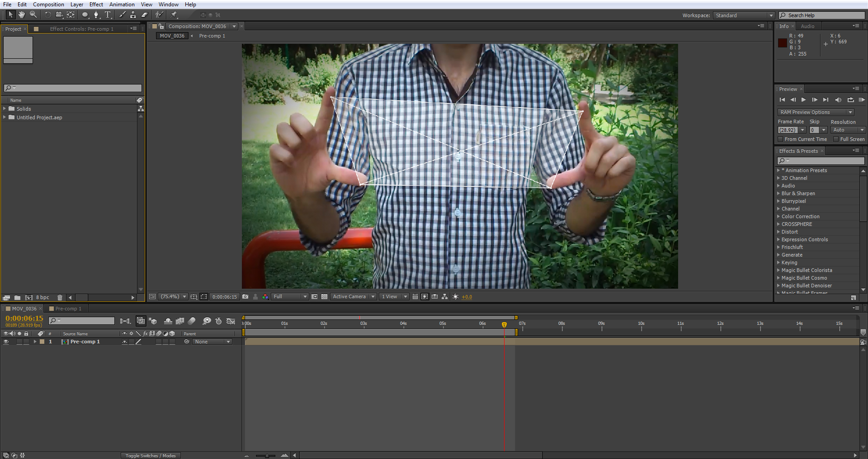Select the Horizontal Type tool

[x=108, y=14]
